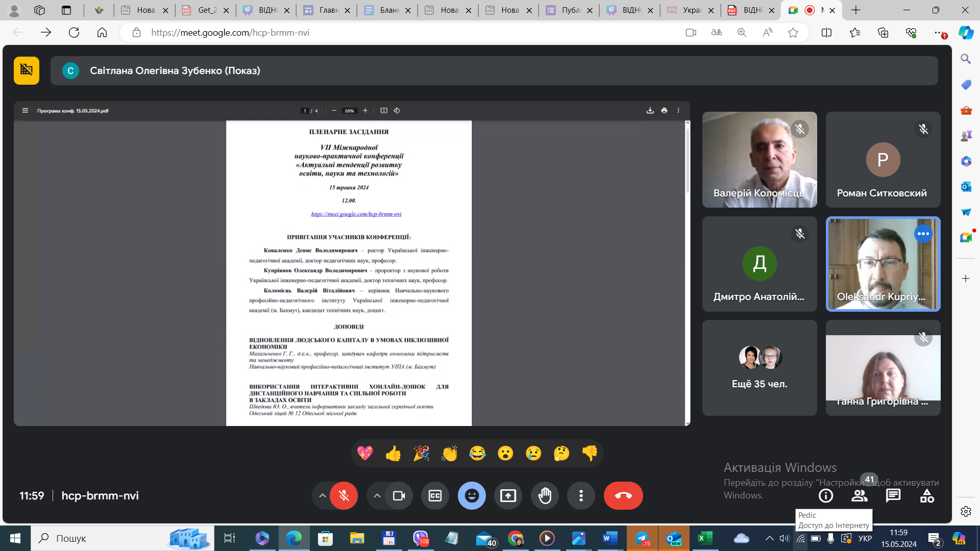
Task: Fit the PDF to page
Action: click(384, 110)
